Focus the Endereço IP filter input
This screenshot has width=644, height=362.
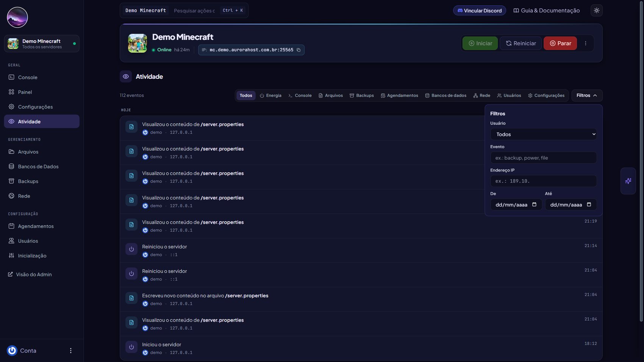[x=543, y=181]
